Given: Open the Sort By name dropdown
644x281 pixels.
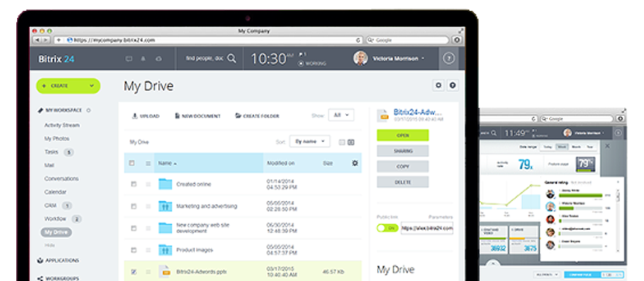Looking at the screenshot, I should pyautogui.click(x=310, y=141).
